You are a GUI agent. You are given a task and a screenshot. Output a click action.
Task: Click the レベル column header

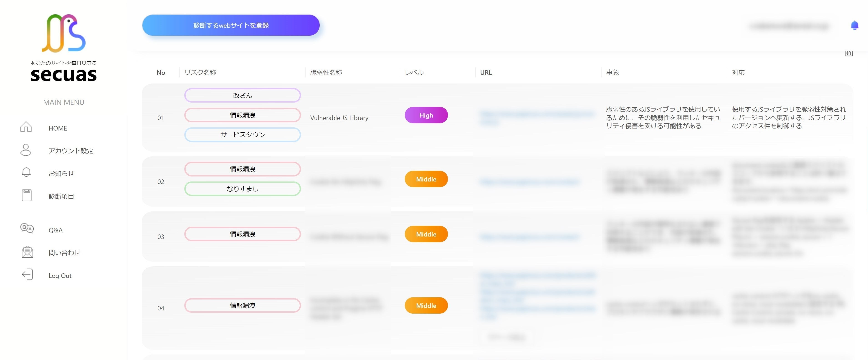point(414,72)
